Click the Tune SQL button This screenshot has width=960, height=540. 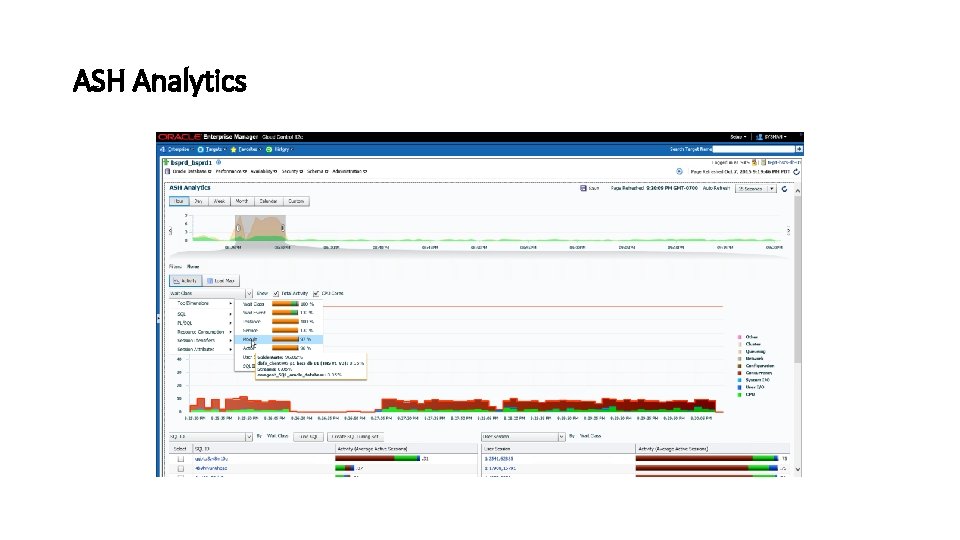point(309,437)
